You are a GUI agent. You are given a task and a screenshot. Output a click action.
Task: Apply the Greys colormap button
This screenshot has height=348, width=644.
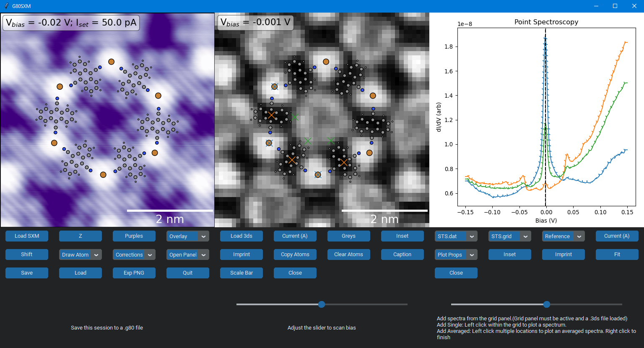pos(349,236)
